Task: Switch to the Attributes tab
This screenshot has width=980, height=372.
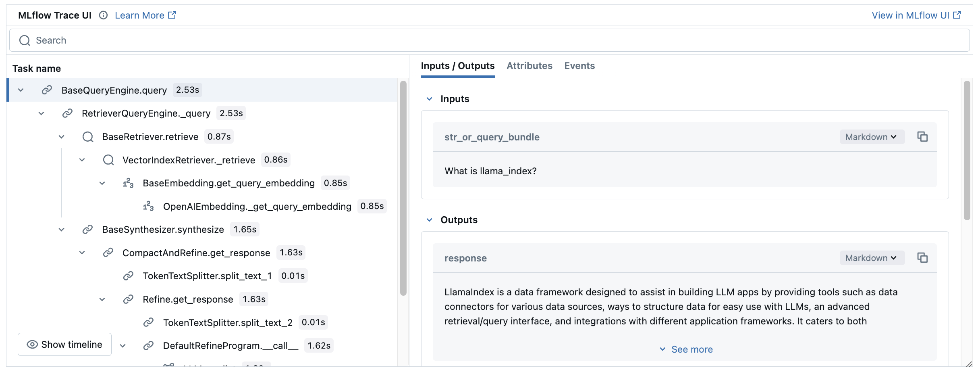Action: (529, 66)
